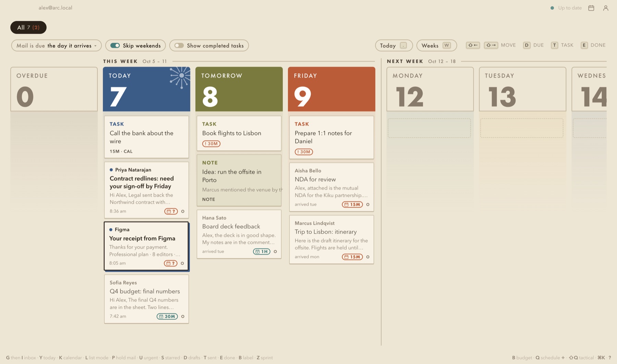Click the schedule badge on Contract redlines email

[x=171, y=211]
